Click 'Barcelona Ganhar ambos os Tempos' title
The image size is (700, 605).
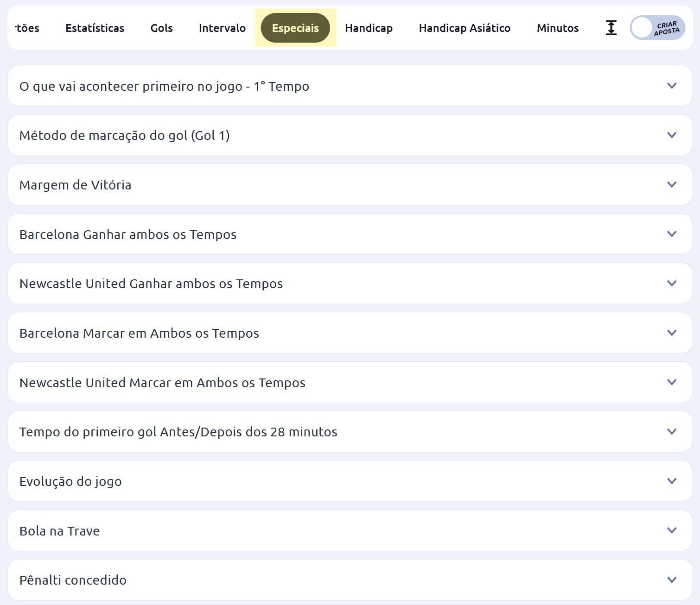click(128, 234)
